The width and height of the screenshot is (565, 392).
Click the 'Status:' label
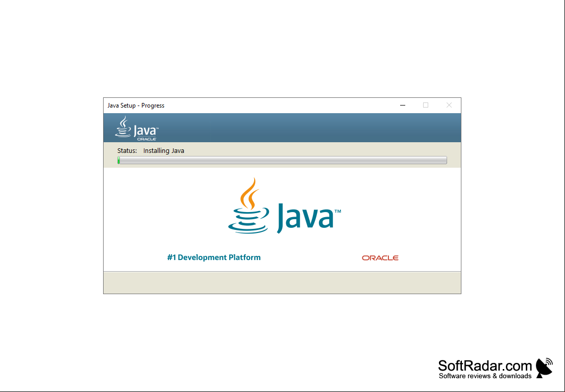coord(127,150)
